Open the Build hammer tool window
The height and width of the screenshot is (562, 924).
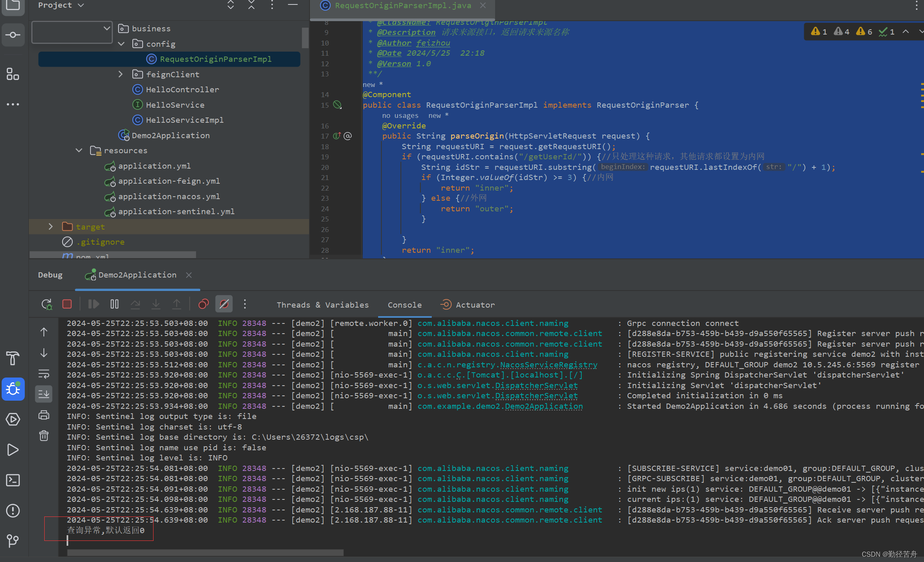pyautogui.click(x=13, y=358)
